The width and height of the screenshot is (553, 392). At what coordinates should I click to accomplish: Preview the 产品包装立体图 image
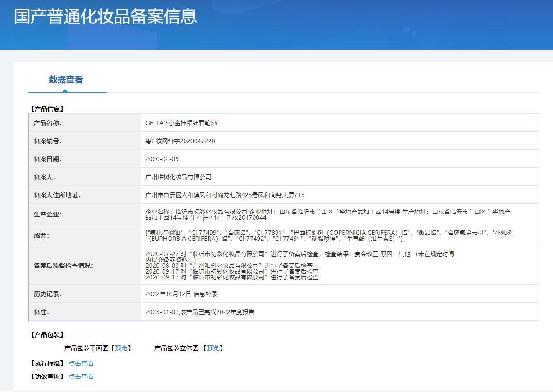[x=213, y=348]
